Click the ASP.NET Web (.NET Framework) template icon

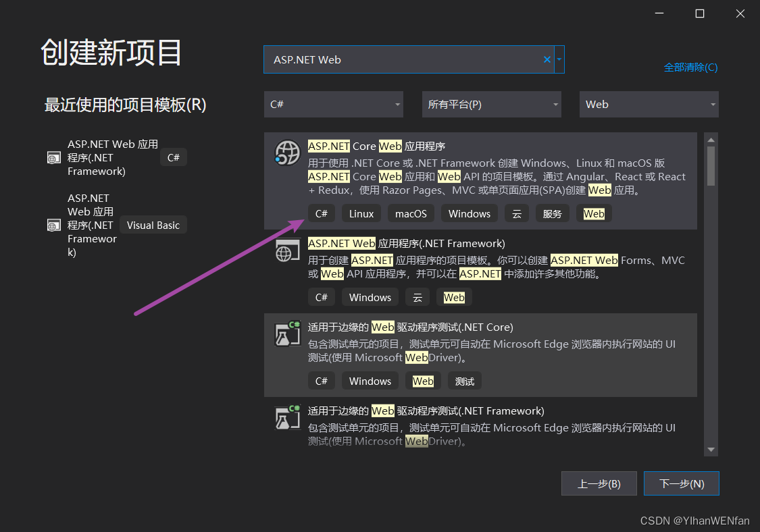287,250
